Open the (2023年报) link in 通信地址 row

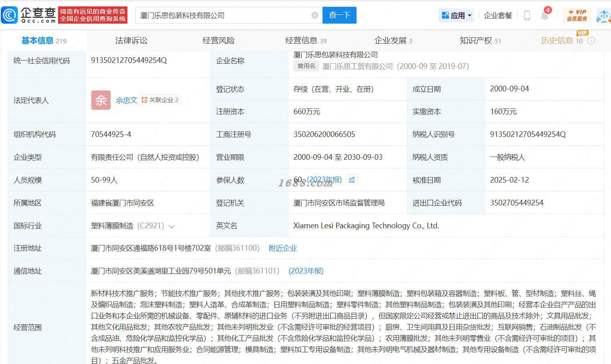tap(306, 271)
